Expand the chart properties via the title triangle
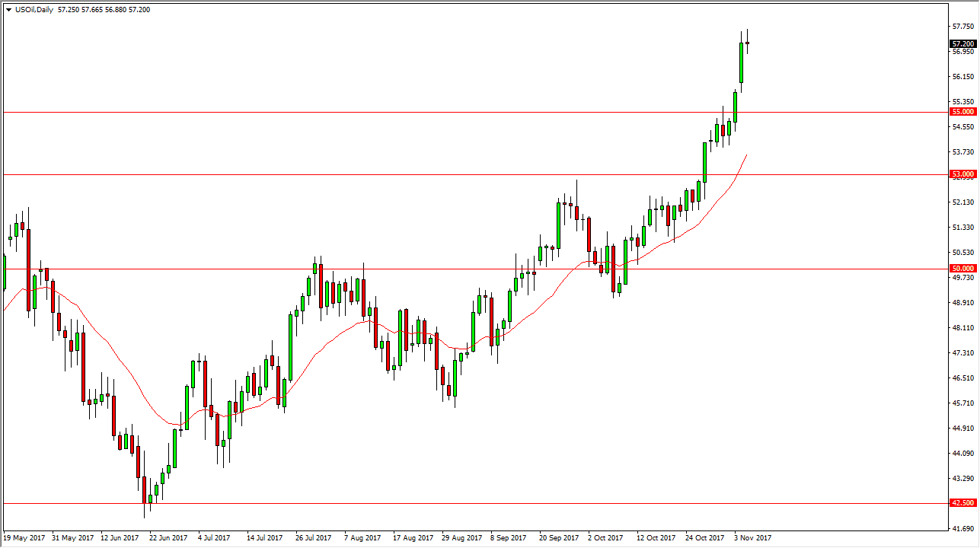 tap(8, 9)
